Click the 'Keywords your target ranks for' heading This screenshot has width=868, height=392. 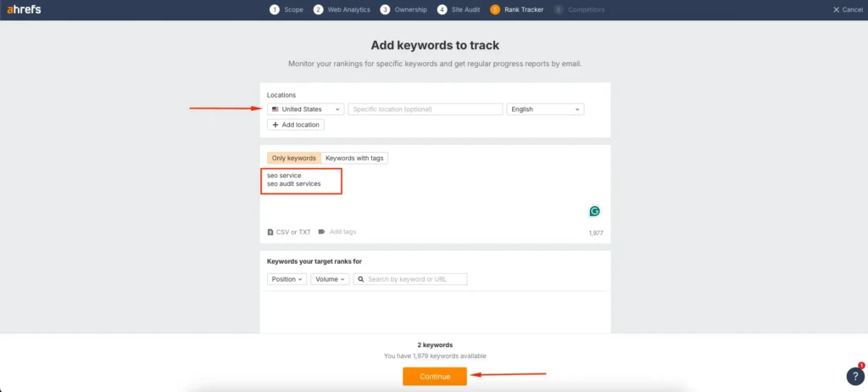pyautogui.click(x=314, y=261)
